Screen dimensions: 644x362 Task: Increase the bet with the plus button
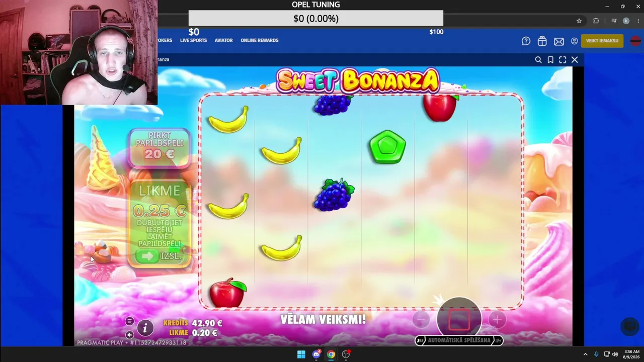[497, 319]
